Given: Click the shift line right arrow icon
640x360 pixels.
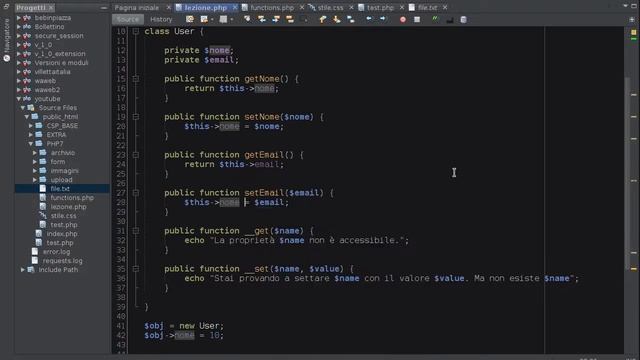Looking at the screenshot, I should (x=382, y=19).
